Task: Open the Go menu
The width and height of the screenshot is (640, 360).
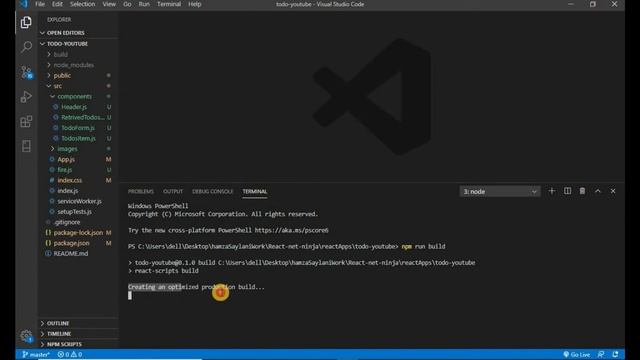Action: pos(127,4)
